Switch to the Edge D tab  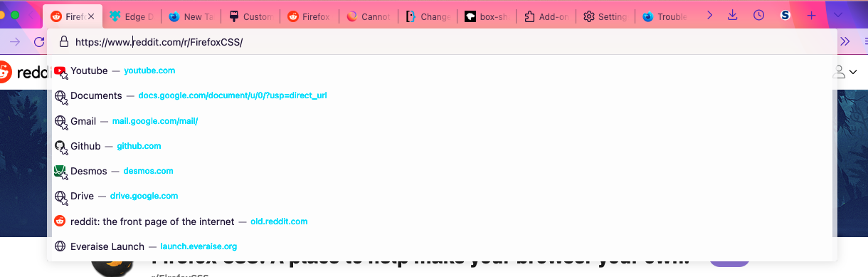pyautogui.click(x=132, y=16)
